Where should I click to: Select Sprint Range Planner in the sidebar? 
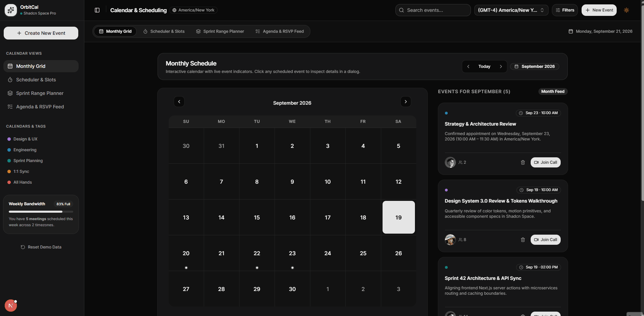click(41, 93)
